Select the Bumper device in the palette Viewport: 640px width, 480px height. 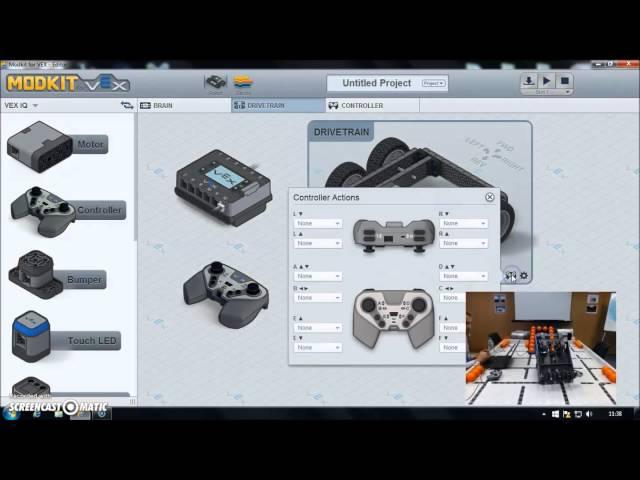click(x=57, y=275)
